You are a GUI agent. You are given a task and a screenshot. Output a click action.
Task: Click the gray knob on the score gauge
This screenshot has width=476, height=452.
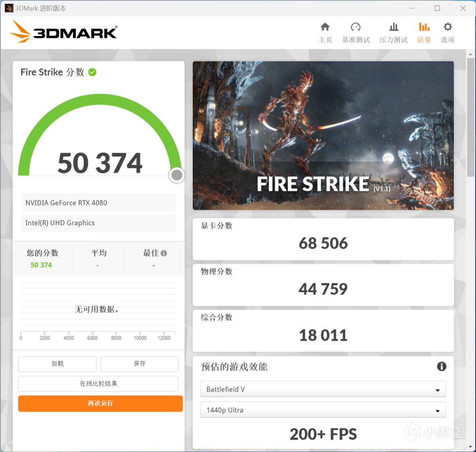click(x=177, y=175)
